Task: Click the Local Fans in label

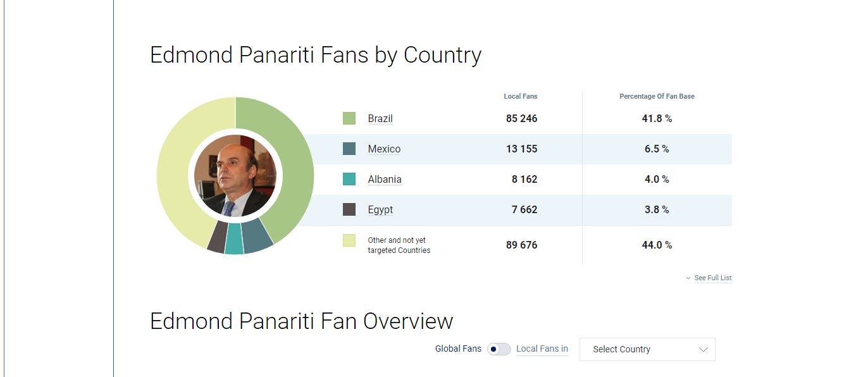Action: 542,349
